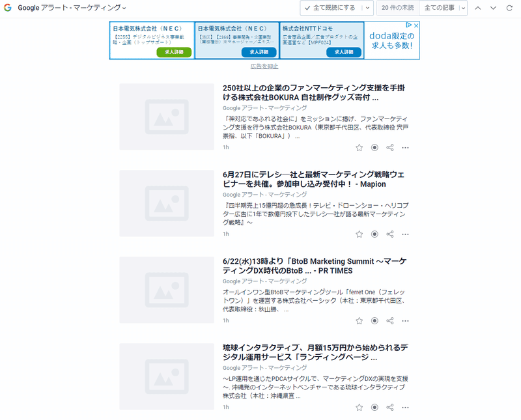
Task: Open the BtoB Marketing Summit article title
Action: point(315,266)
